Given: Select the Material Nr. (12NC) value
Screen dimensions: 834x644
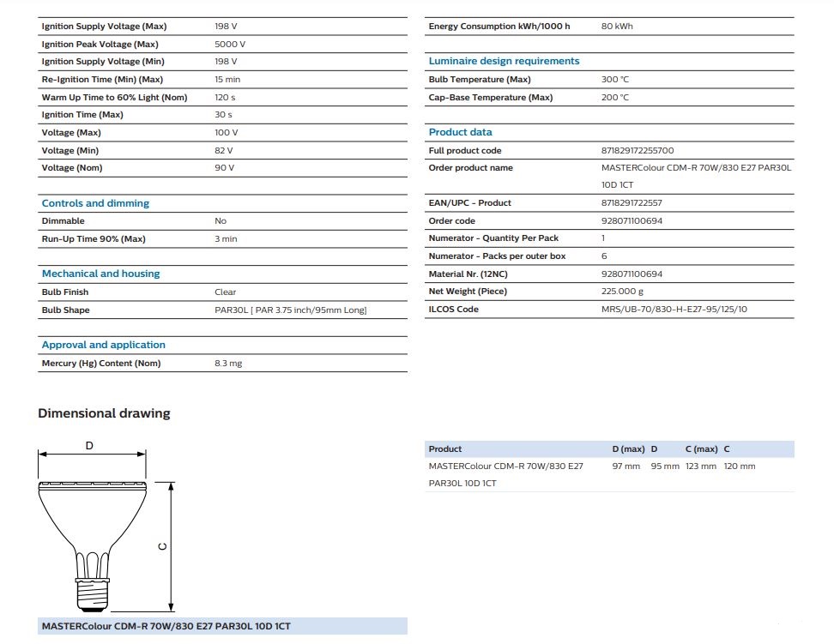Looking at the screenshot, I should click(632, 274).
